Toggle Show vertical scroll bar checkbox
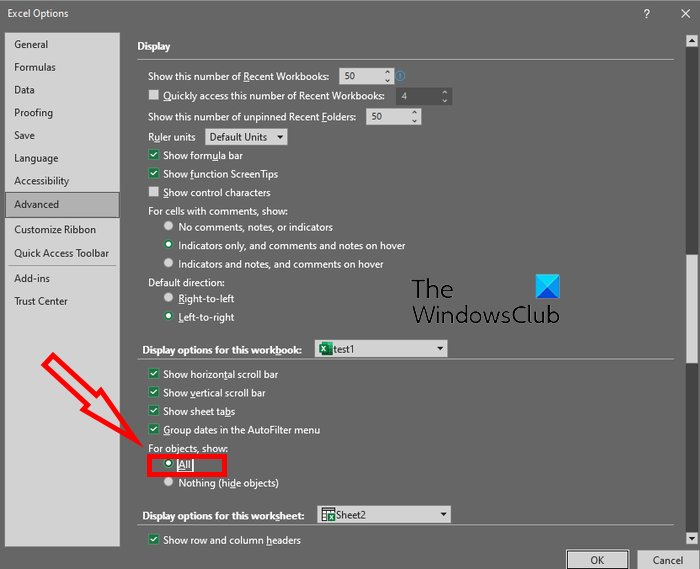 [154, 392]
